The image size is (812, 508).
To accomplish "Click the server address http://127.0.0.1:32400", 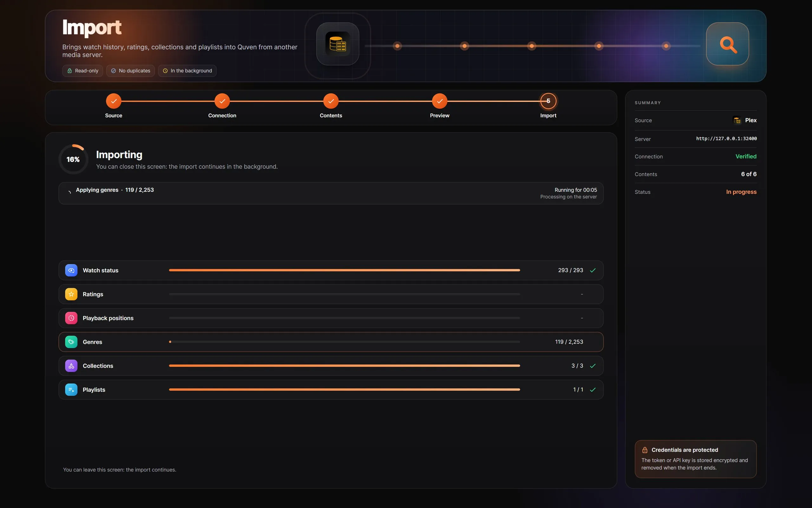I will point(726,138).
